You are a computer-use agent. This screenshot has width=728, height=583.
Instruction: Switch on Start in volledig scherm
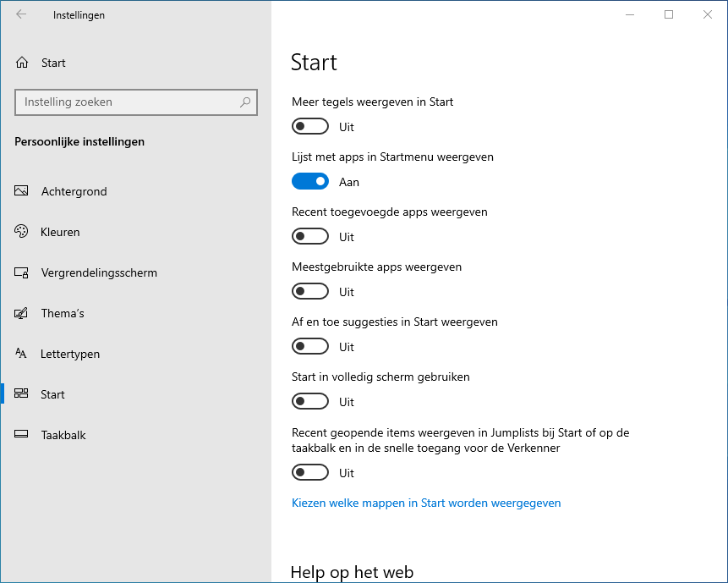pos(310,402)
